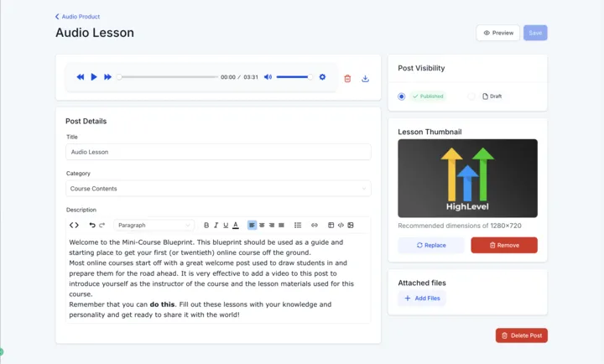Click the Replace thumbnail button
Image resolution: width=604 pixels, height=364 pixels.
point(431,246)
